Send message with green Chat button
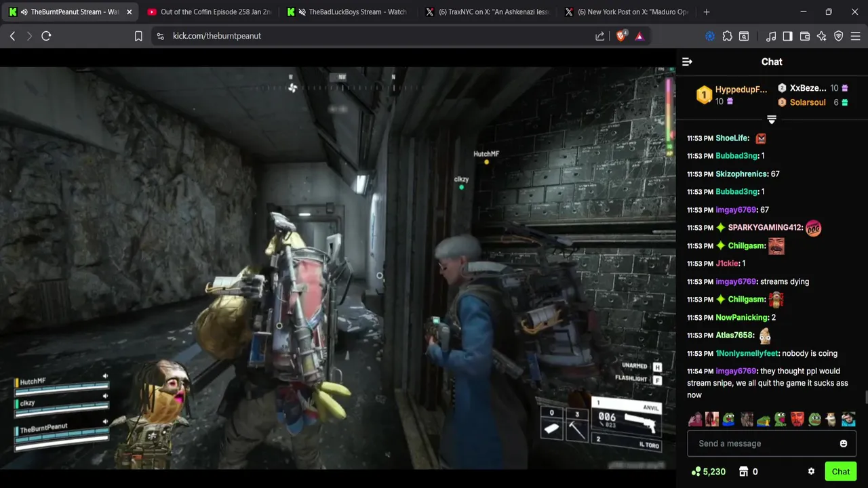This screenshot has height=488, width=868. [x=841, y=472]
